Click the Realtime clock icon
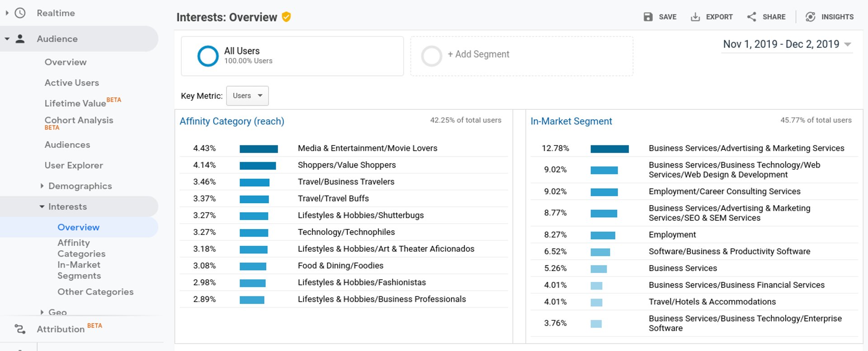Viewport: 868px width, 351px height. point(20,13)
